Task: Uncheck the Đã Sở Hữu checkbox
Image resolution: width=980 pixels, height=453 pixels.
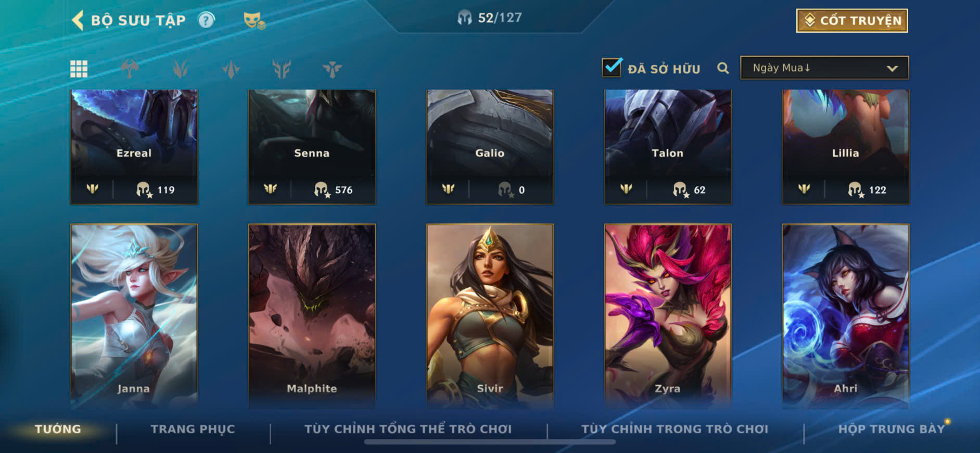Action: (612, 68)
